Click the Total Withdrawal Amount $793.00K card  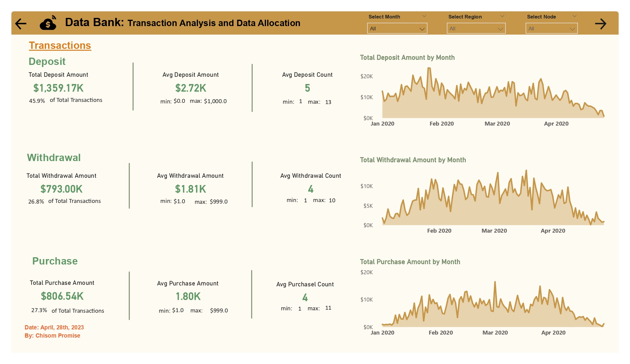click(61, 189)
